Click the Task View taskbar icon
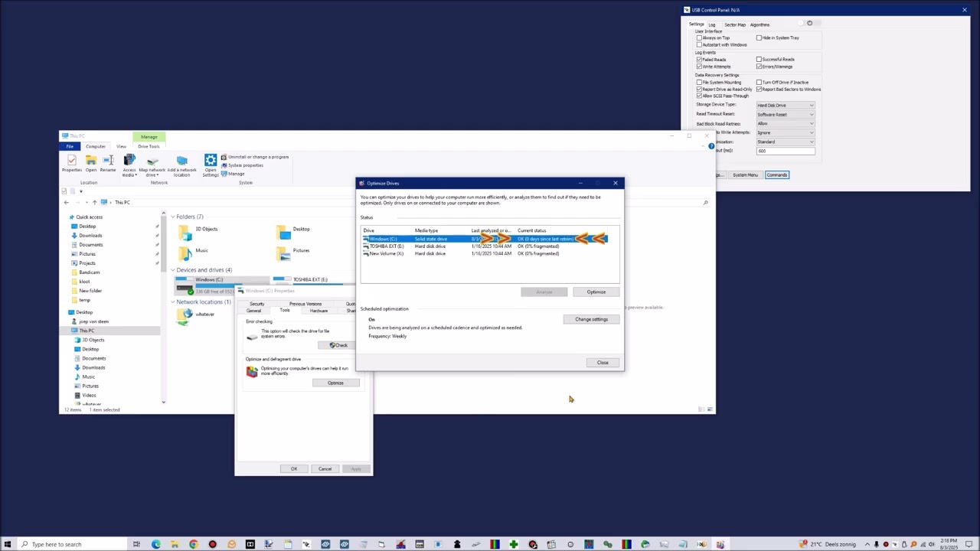This screenshot has width=980, height=551. point(136,544)
